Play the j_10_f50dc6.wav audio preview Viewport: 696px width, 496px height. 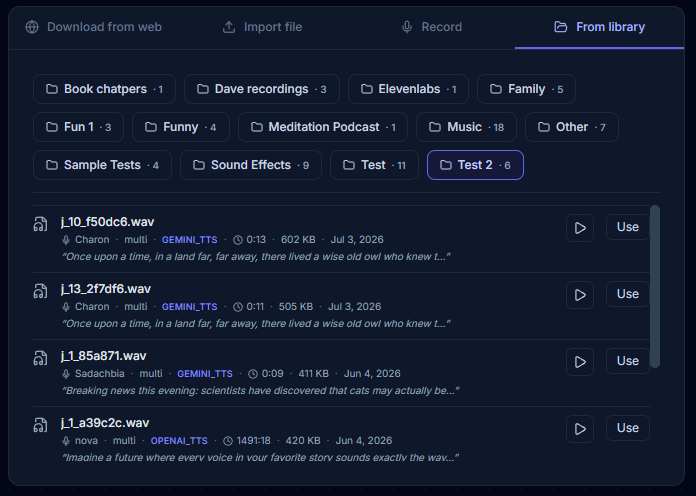[580, 228]
